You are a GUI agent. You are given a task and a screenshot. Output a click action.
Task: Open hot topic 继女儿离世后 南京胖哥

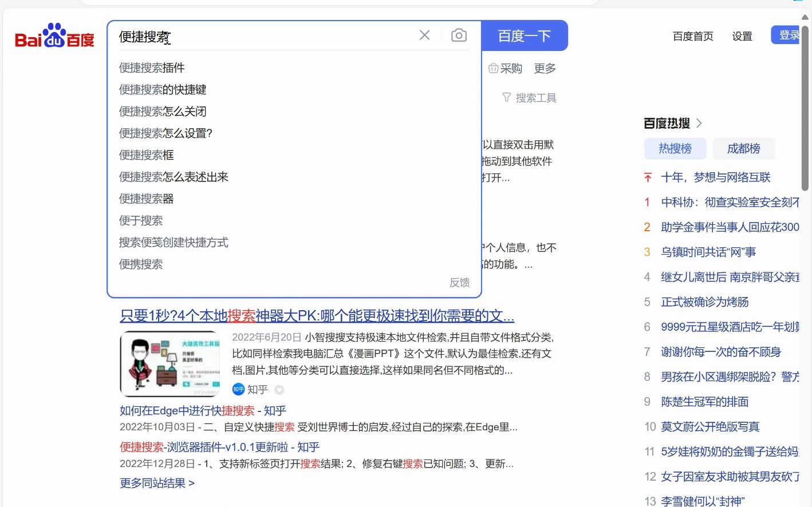(x=730, y=277)
